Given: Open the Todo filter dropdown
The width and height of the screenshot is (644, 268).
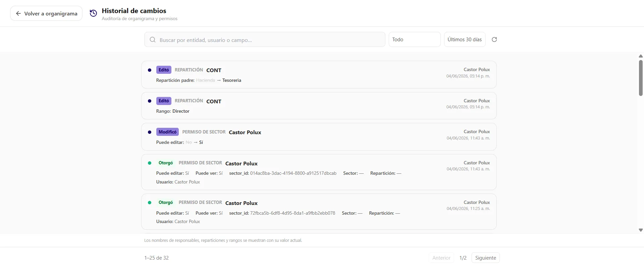Looking at the screenshot, I should 415,40.
